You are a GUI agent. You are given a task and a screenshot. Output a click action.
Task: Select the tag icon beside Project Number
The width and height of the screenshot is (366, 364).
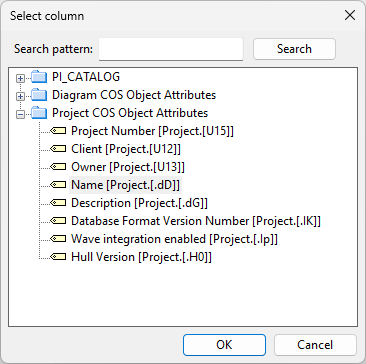58,131
